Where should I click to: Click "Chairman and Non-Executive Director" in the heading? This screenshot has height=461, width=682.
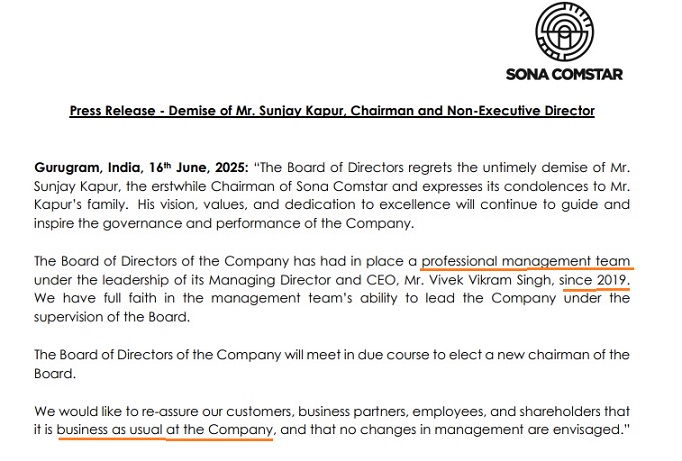click(x=472, y=110)
